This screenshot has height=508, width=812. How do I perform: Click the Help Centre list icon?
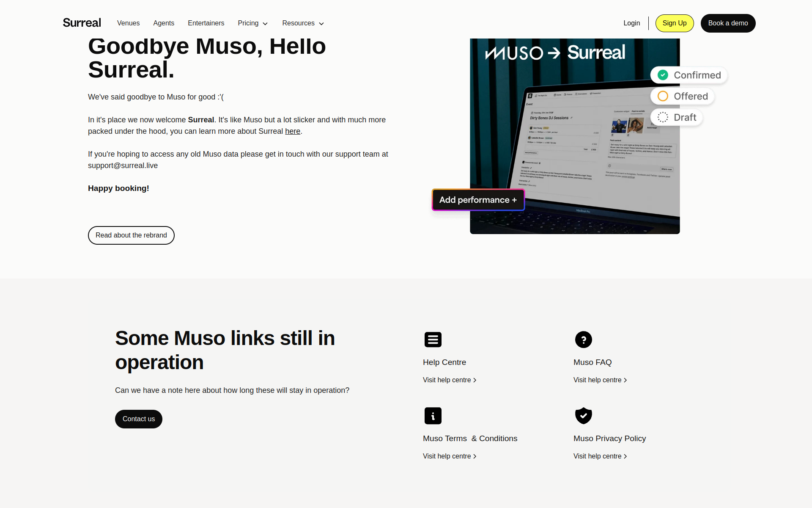[433, 340]
